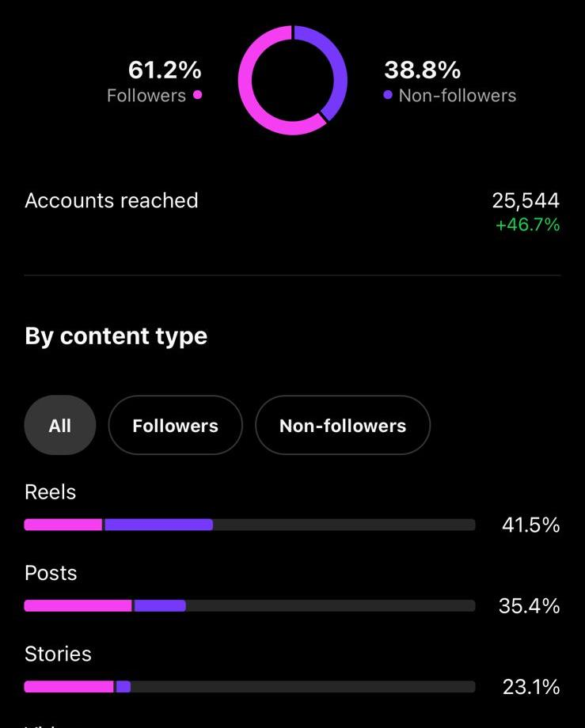Tap the pink Followers legend dot

tap(197, 95)
